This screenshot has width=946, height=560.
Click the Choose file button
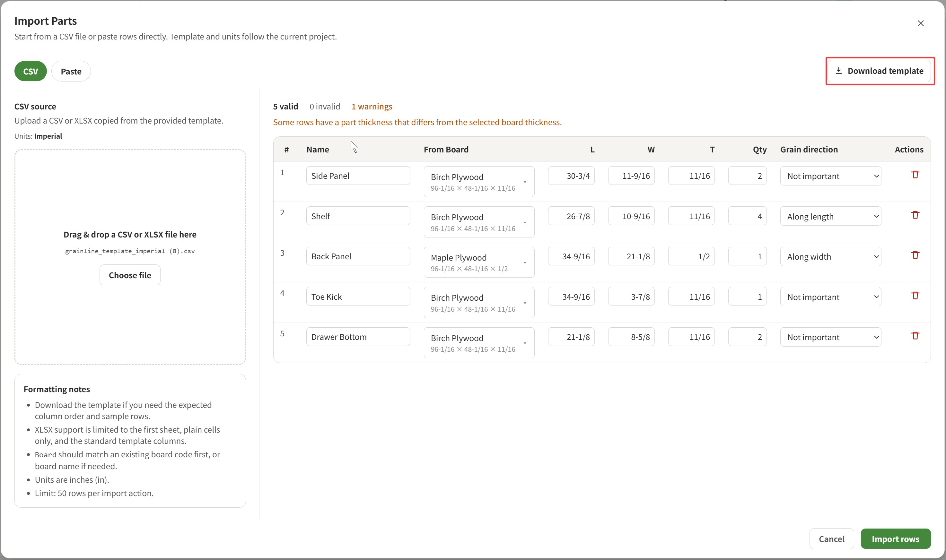click(130, 275)
